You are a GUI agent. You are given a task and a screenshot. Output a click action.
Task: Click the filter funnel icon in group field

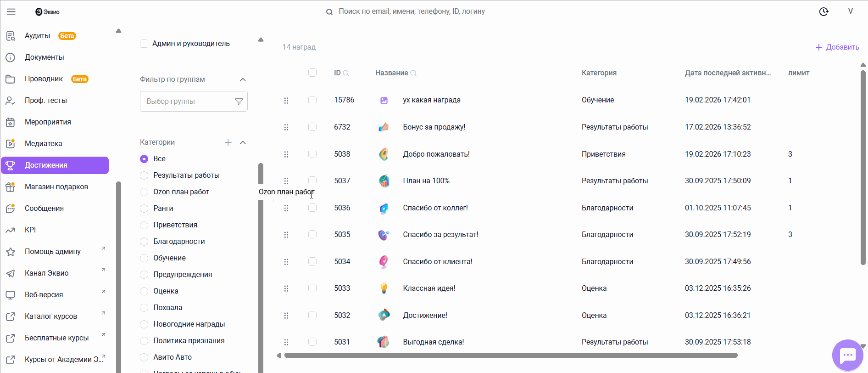click(x=239, y=102)
